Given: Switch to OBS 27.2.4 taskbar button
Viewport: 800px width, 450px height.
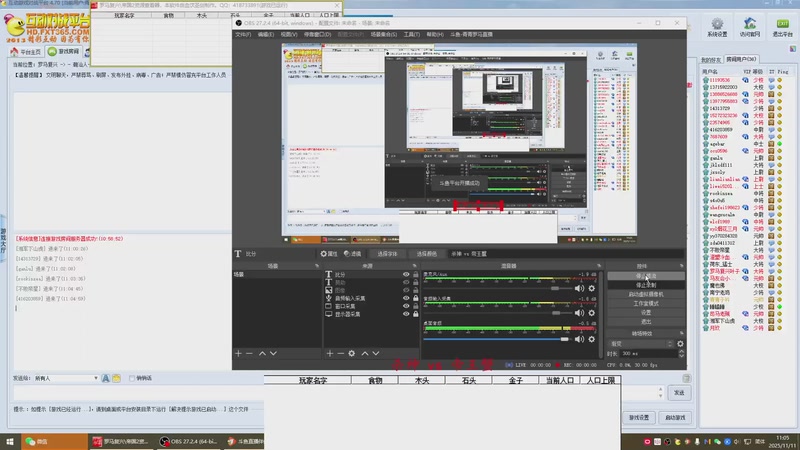Looking at the screenshot, I should pos(189,441).
